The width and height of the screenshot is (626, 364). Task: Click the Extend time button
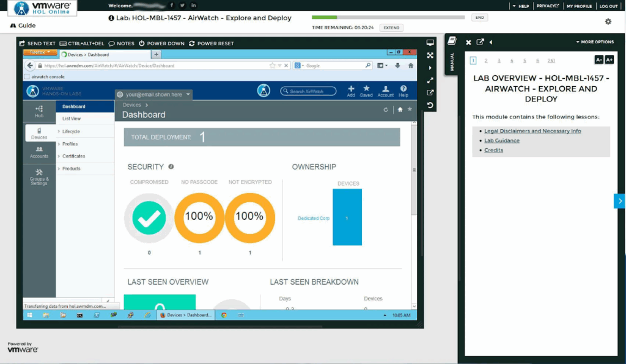click(391, 28)
